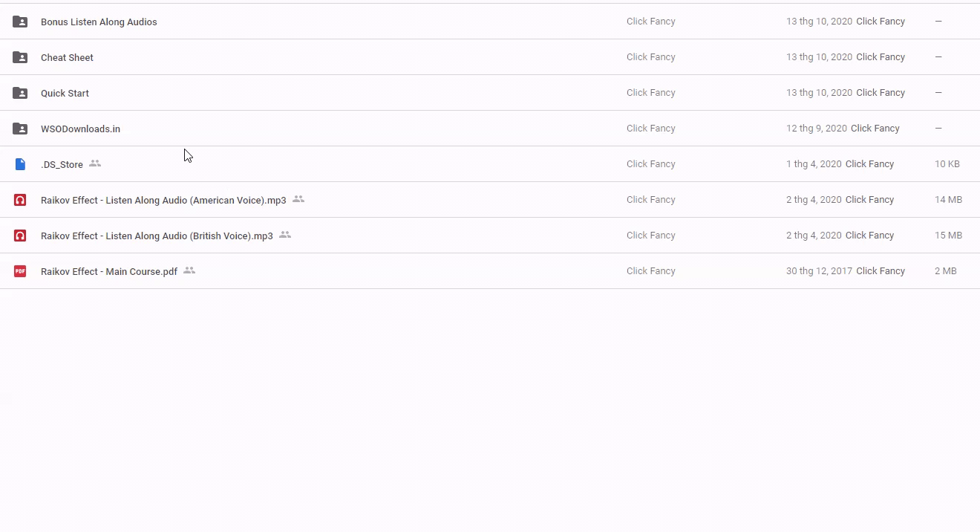The width and height of the screenshot is (980, 532).
Task: Click the 15 MB file size entry
Action: 948,236
